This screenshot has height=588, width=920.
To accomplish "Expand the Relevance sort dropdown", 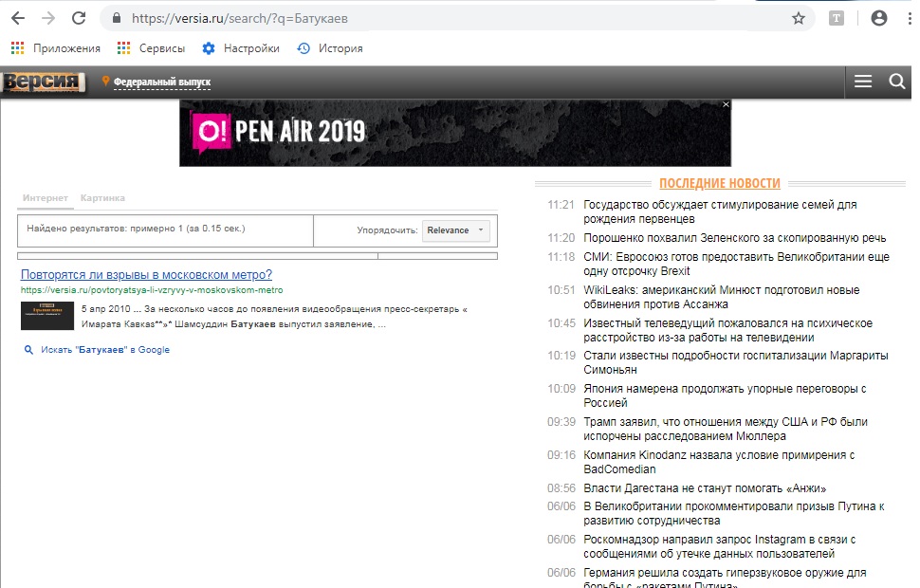I will [456, 230].
